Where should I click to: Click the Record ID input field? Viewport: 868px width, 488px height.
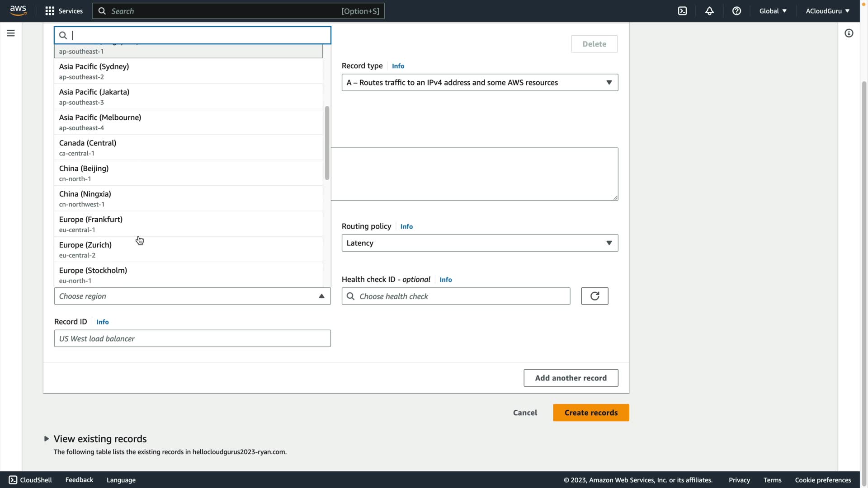click(x=192, y=338)
